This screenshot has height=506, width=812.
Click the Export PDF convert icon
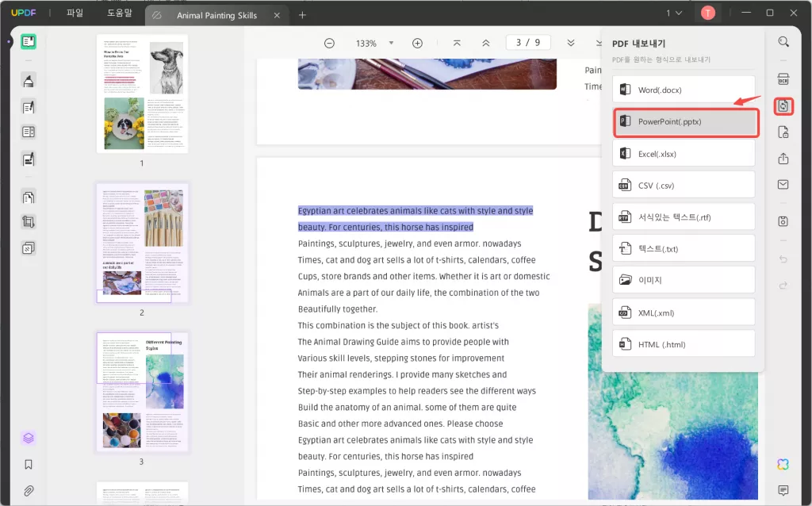pyautogui.click(x=783, y=106)
